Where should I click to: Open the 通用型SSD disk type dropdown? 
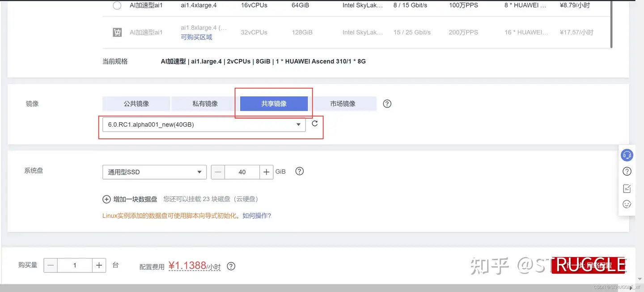click(x=154, y=172)
